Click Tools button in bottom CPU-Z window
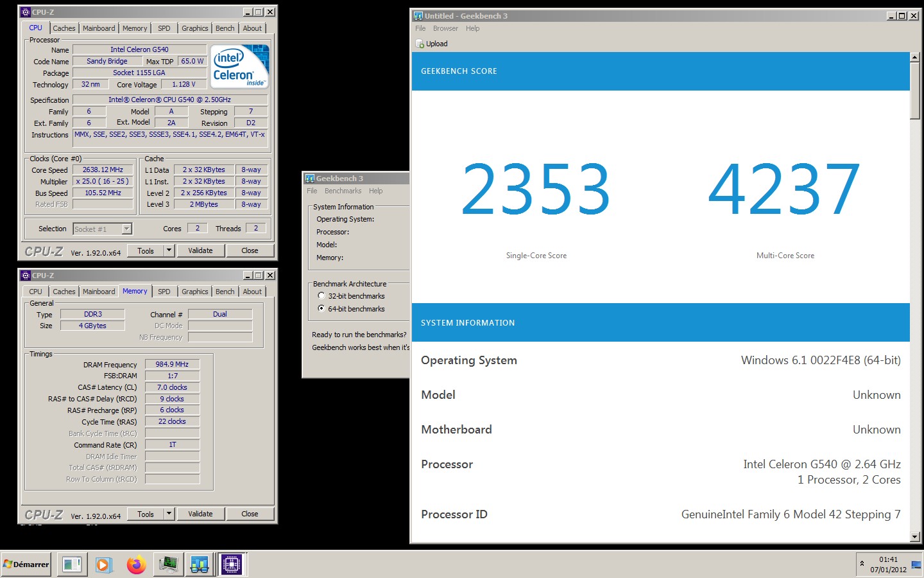The width and height of the screenshot is (924, 578). pyautogui.click(x=146, y=514)
